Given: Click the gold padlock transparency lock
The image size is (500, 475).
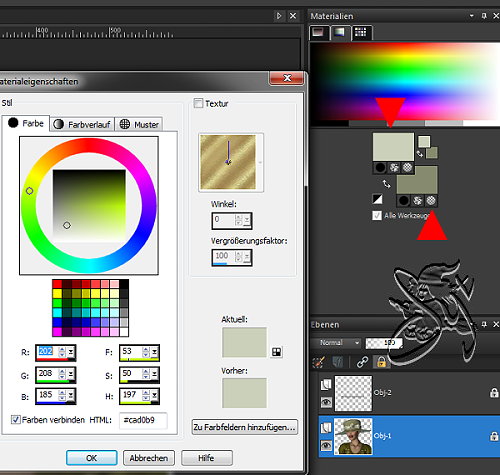Looking at the screenshot, I should [381, 362].
